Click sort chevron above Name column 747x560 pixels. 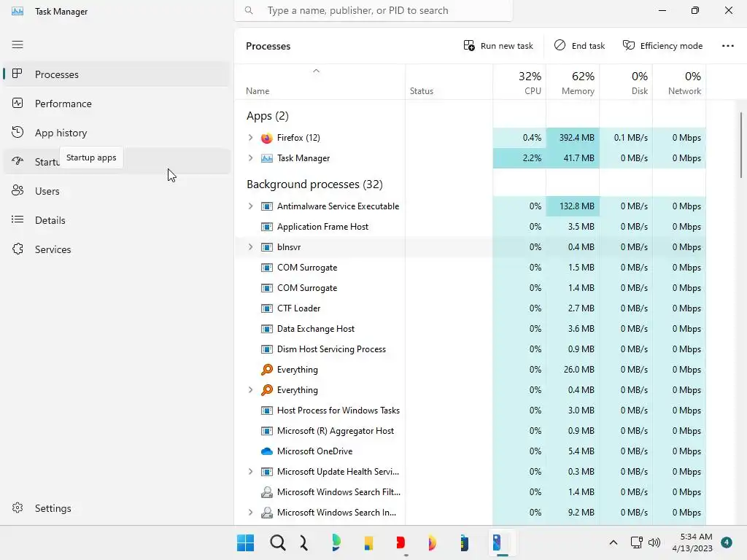click(317, 71)
